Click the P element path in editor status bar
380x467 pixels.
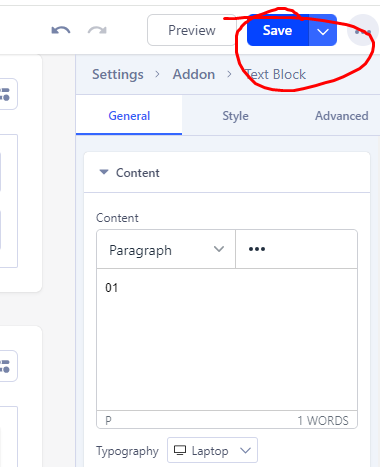point(108,421)
